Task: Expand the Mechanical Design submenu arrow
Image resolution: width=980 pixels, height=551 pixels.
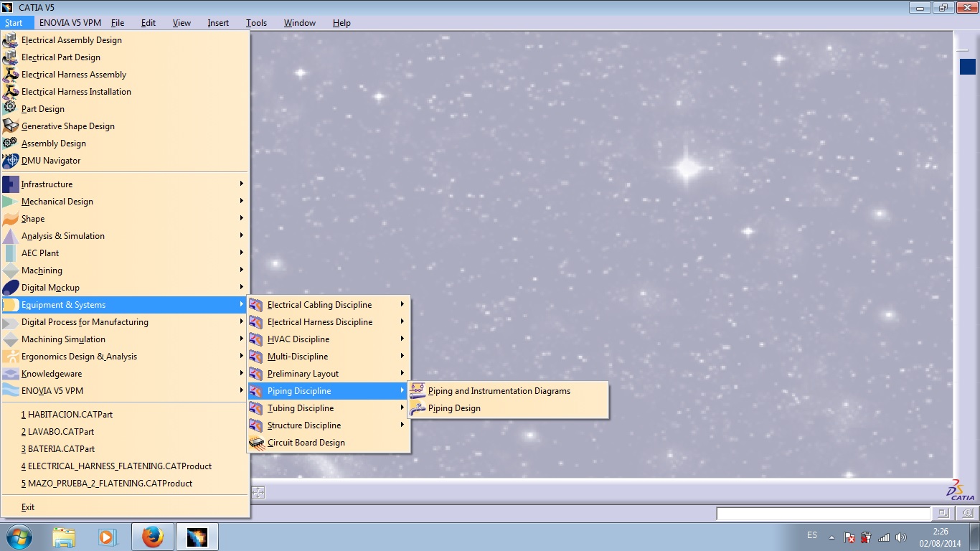Action: tap(242, 201)
